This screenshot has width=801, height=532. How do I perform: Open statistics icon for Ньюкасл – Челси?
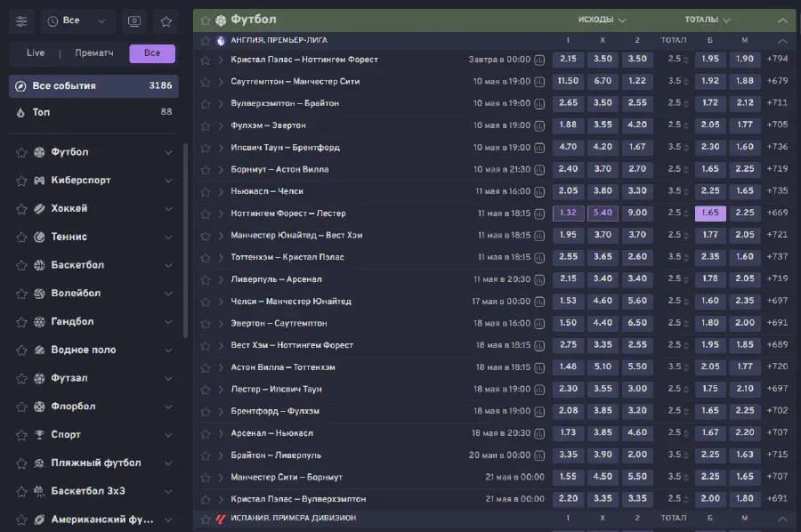539,192
